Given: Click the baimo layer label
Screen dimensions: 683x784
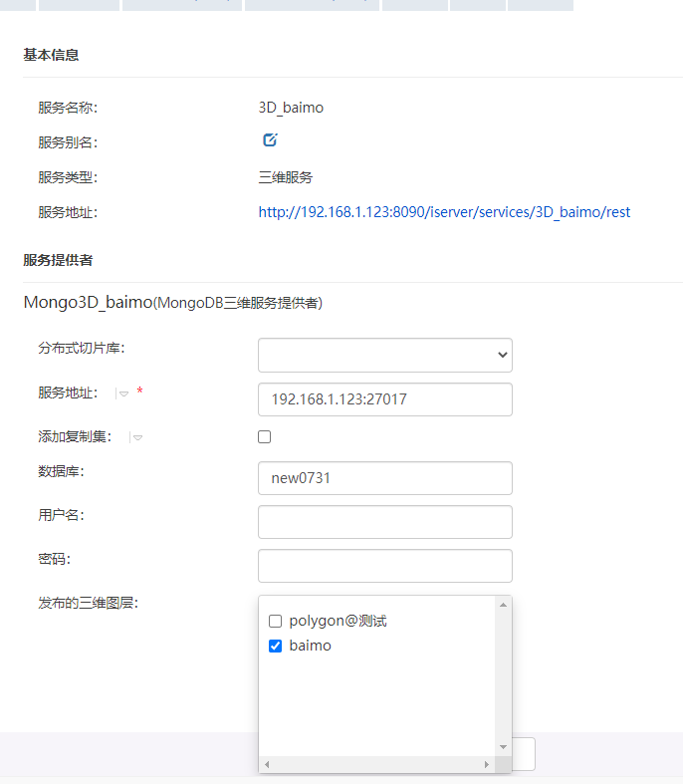Looking at the screenshot, I should (310, 647).
